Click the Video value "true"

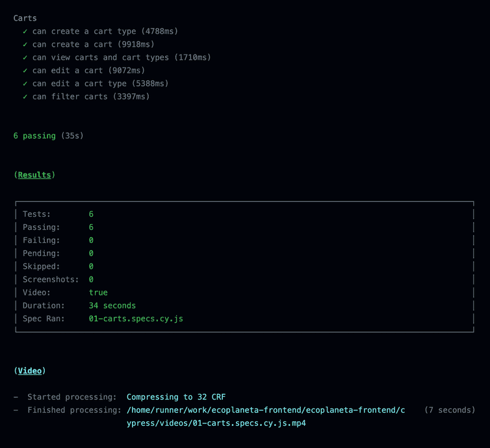click(98, 292)
